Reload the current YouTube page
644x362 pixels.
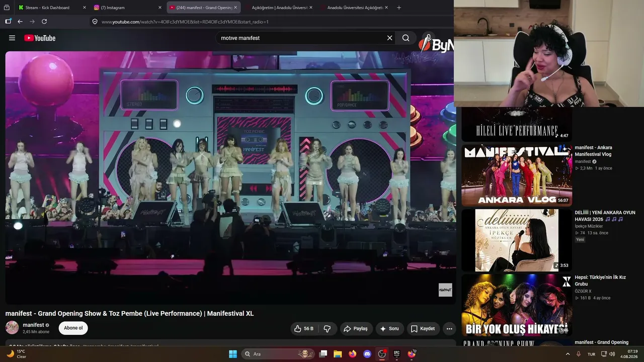pos(44,22)
